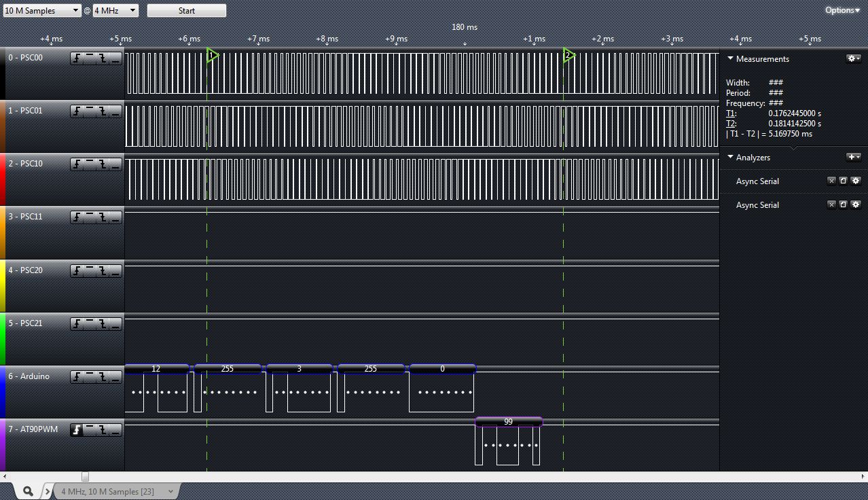
Task: Set falling edge trigger on channel 0 PSC00
Action: pos(103,58)
